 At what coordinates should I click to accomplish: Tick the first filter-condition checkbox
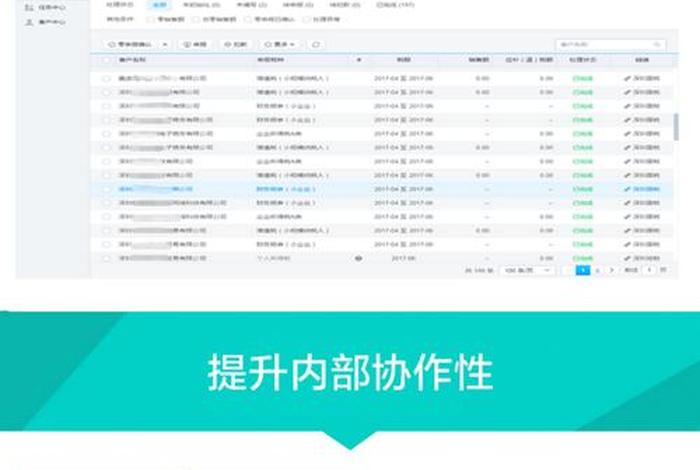click(150, 19)
